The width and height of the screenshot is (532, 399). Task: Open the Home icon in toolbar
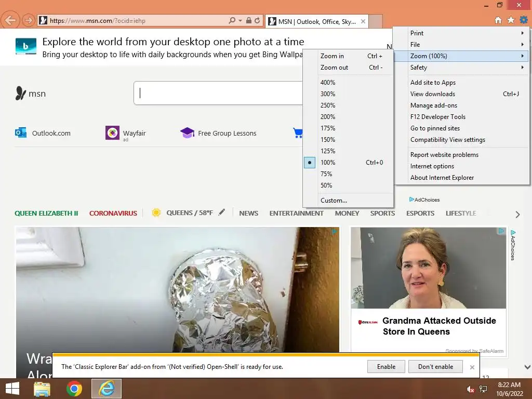coord(498,20)
